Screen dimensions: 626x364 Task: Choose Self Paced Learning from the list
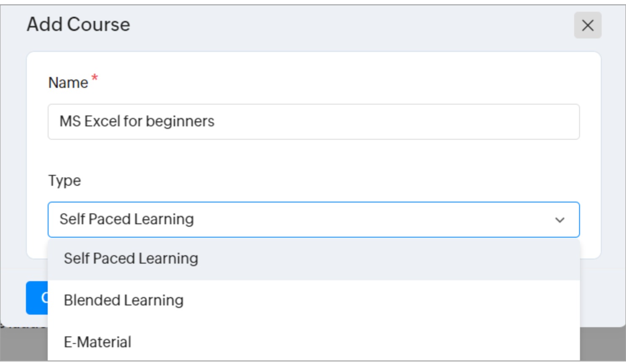click(x=131, y=259)
